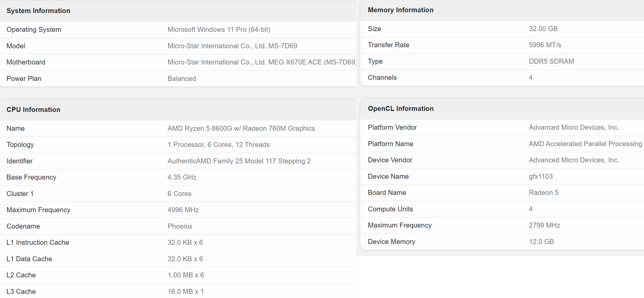Click the Radeon 5 board name
Screen dimensions: 644x298
[x=544, y=193]
